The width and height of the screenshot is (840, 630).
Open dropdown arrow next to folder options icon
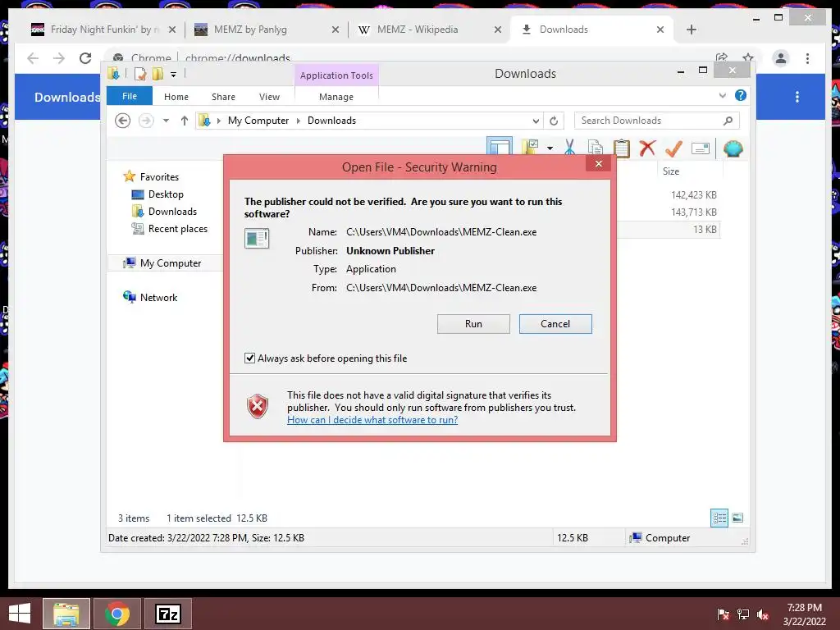[550, 148]
